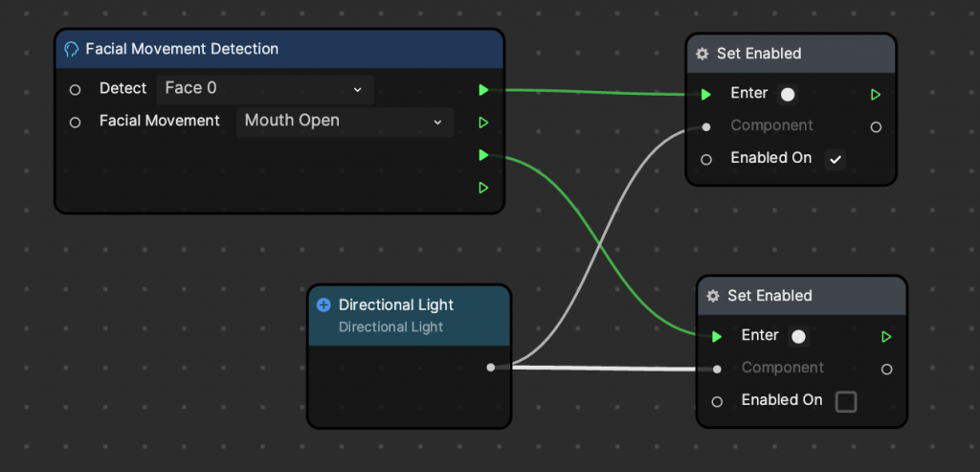
Task: Click the Enabled On label on upper Set Enabled
Action: (x=771, y=158)
